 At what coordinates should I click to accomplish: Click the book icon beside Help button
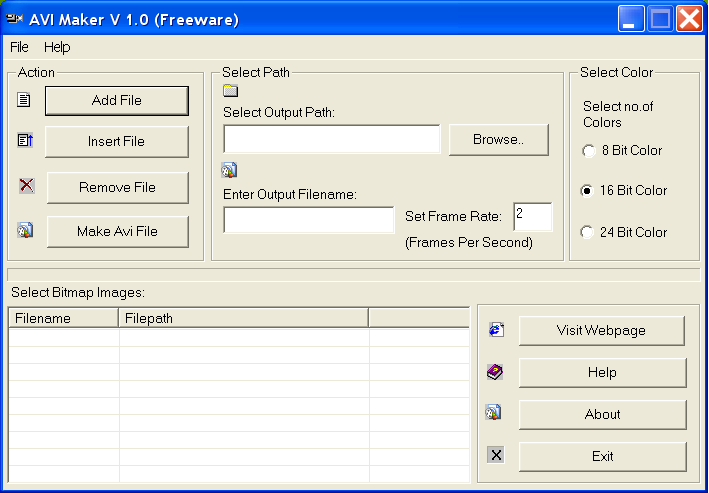[495, 372]
